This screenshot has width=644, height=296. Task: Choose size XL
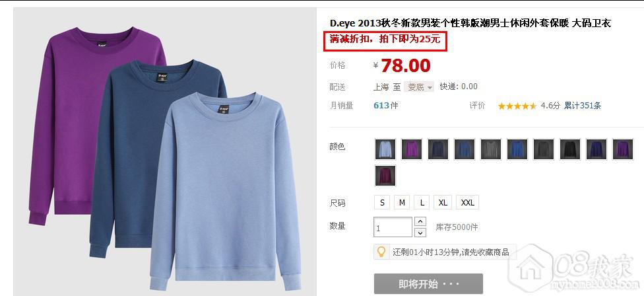click(443, 202)
